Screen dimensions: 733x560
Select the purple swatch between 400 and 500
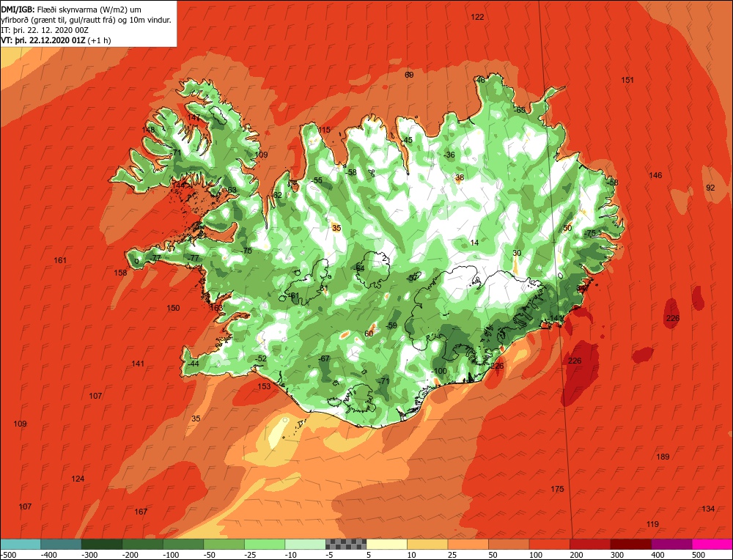(671, 544)
